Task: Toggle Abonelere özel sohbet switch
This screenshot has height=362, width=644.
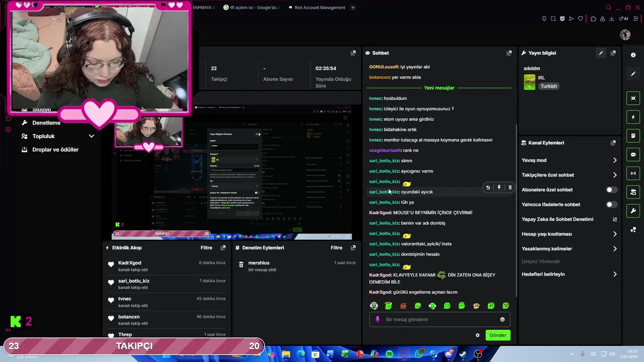Action: point(611,190)
